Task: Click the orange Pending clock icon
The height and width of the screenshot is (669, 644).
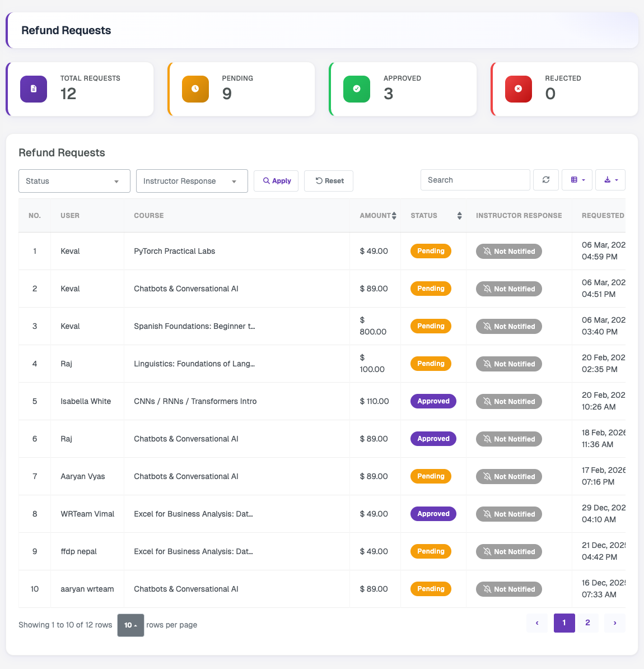Action: pos(195,89)
